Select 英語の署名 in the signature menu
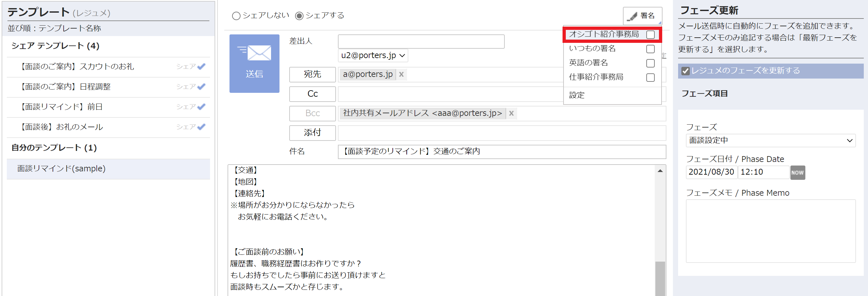The width and height of the screenshot is (868, 296). [650, 63]
